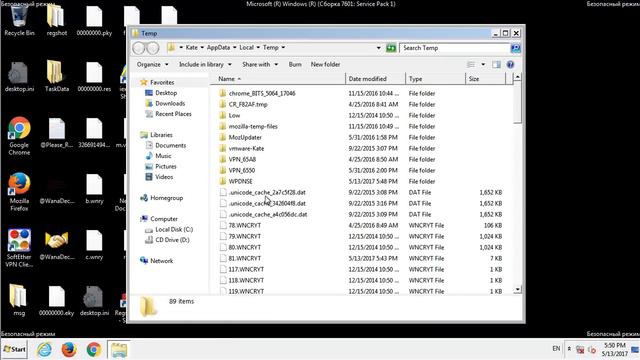
Task: Open the regshot folder on desktop
Action: (56, 20)
